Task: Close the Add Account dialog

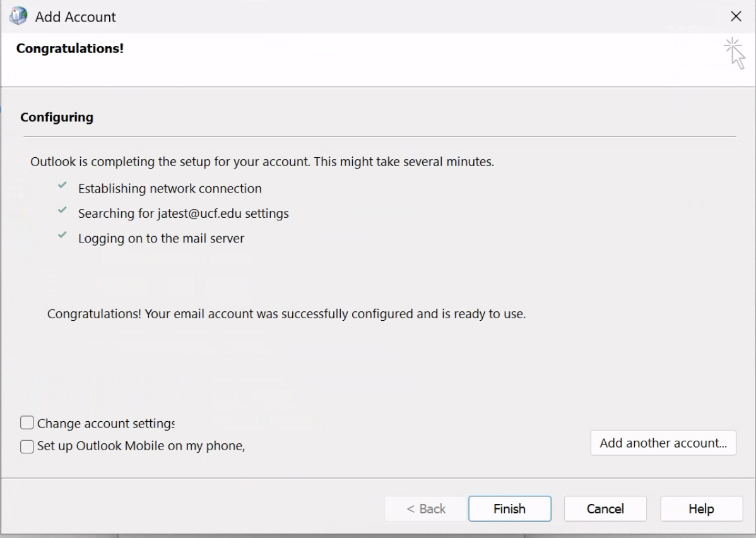Action: (x=736, y=16)
